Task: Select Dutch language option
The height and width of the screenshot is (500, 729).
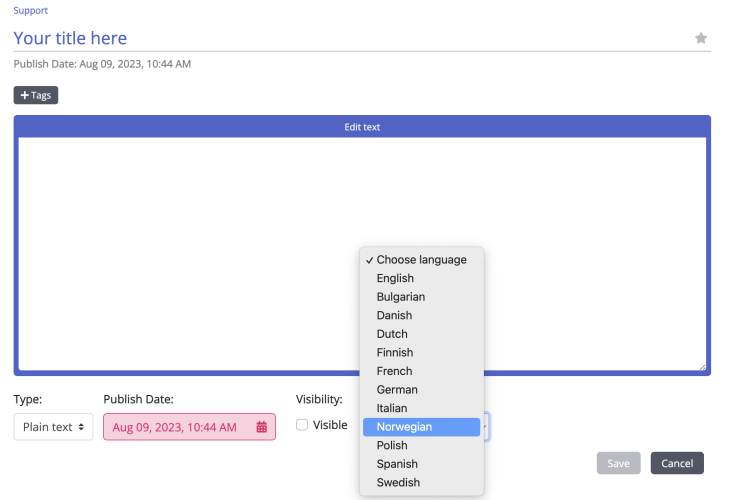Action: coord(392,334)
